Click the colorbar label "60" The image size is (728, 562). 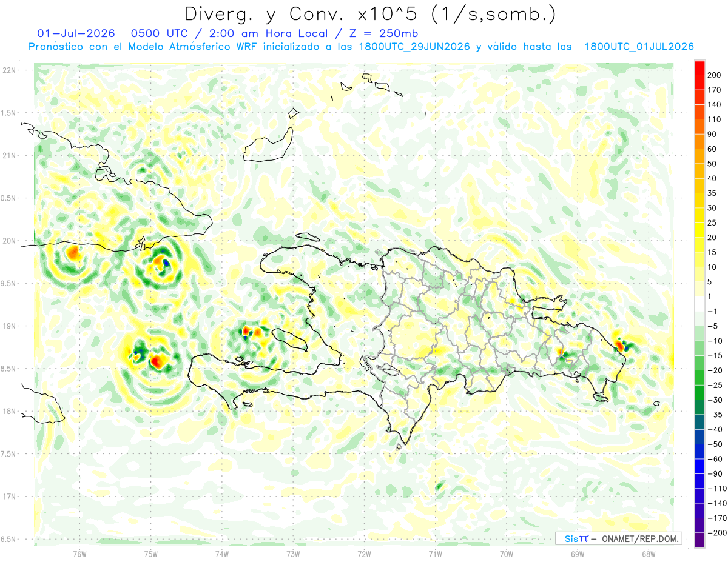pos(712,149)
